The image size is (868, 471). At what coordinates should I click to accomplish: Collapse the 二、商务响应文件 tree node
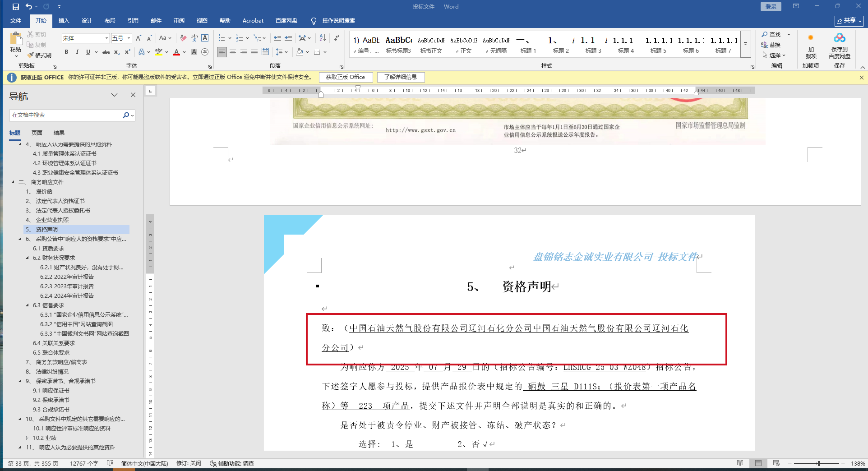coord(13,182)
